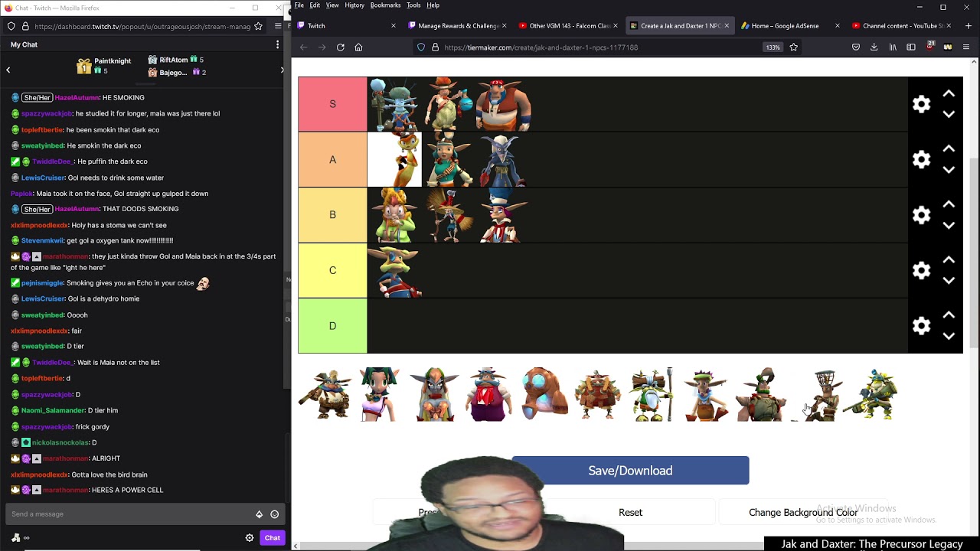Select the light orange B tier label

332,215
